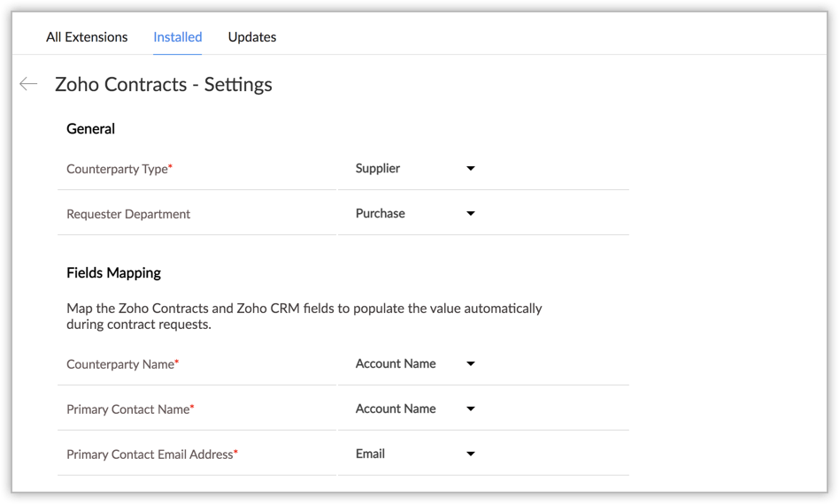Click the Supplier value text
839x504 pixels.
pyautogui.click(x=378, y=168)
